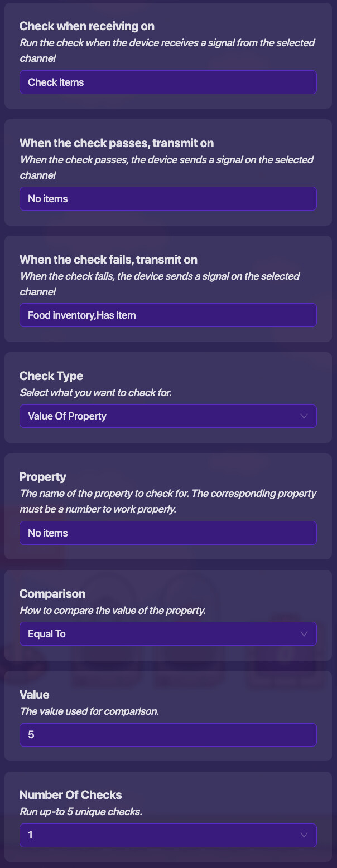Click the Check Type dropdown chevron arrow
The width and height of the screenshot is (337, 868).
click(x=304, y=416)
